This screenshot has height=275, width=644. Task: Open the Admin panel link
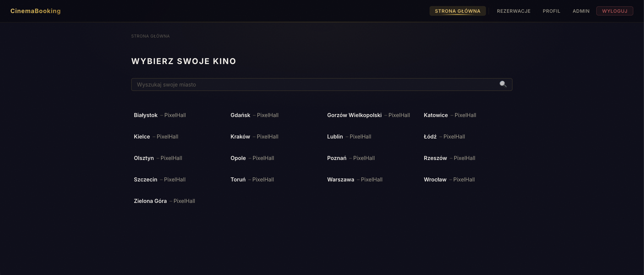pyautogui.click(x=581, y=11)
